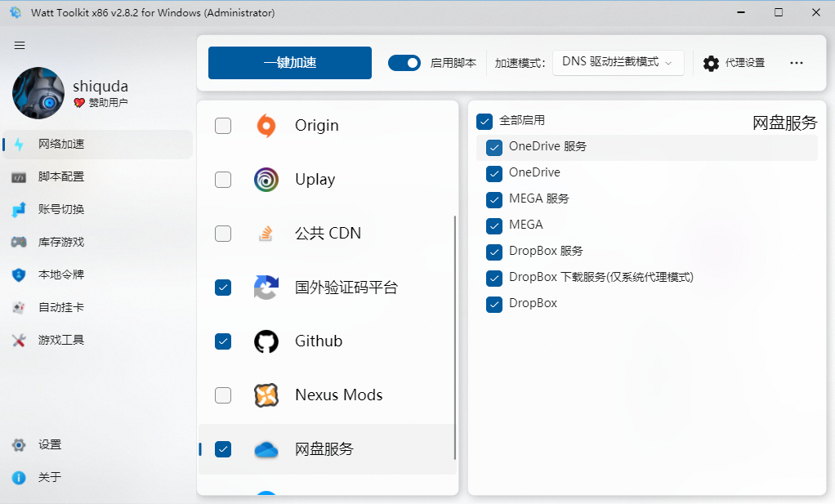The width and height of the screenshot is (835, 504).
Task: Click the 脚本配置 code icon
Action: (19, 177)
